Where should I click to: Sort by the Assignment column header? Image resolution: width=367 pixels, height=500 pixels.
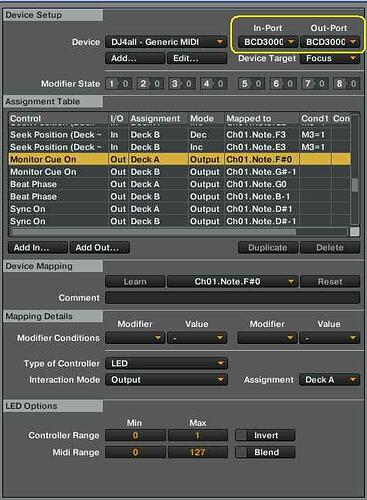coord(158,118)
